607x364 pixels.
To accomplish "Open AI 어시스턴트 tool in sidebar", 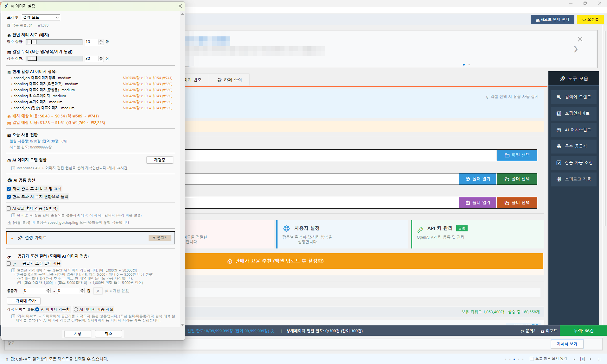I will pyautogui.click(x=573, y=130).
